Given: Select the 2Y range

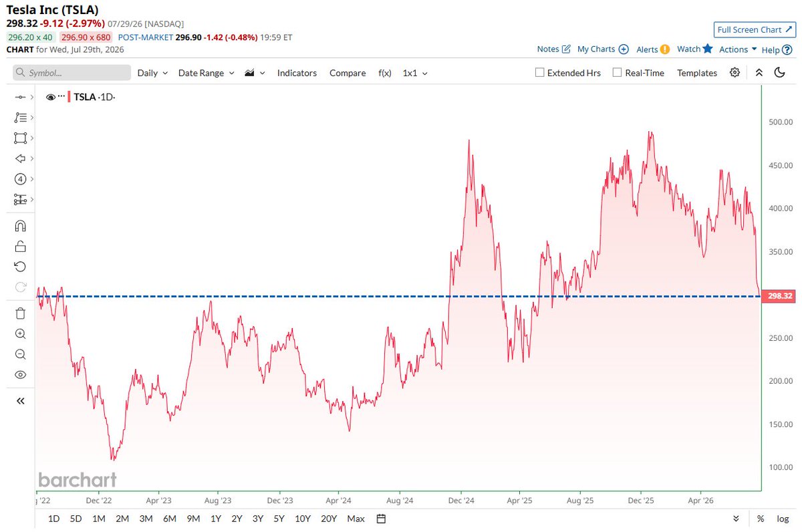Looking at the screenshot, I should 237,519.
